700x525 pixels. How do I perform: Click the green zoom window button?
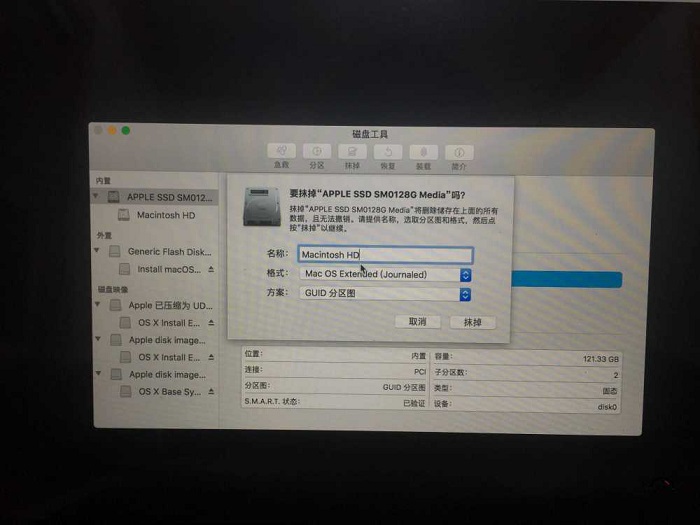pos(126,130)
